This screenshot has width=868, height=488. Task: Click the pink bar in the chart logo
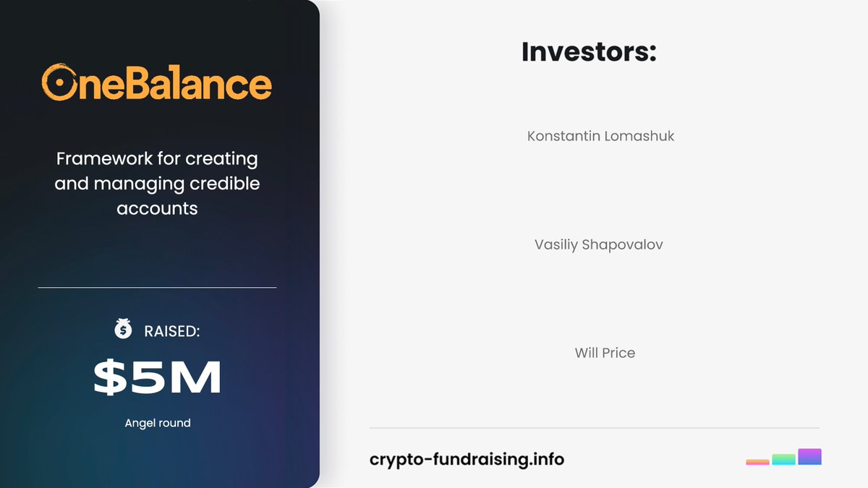[757, 462]
